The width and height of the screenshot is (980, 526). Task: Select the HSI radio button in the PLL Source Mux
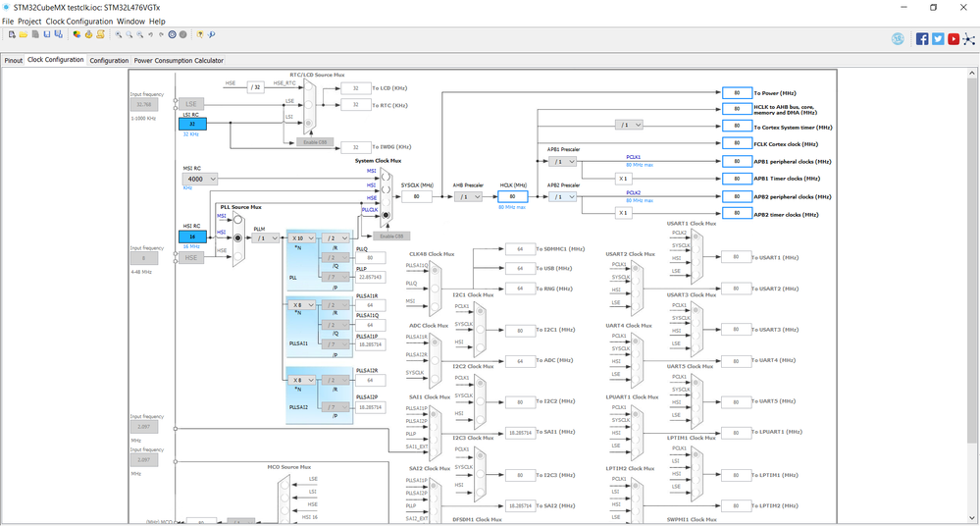(238, 238)
